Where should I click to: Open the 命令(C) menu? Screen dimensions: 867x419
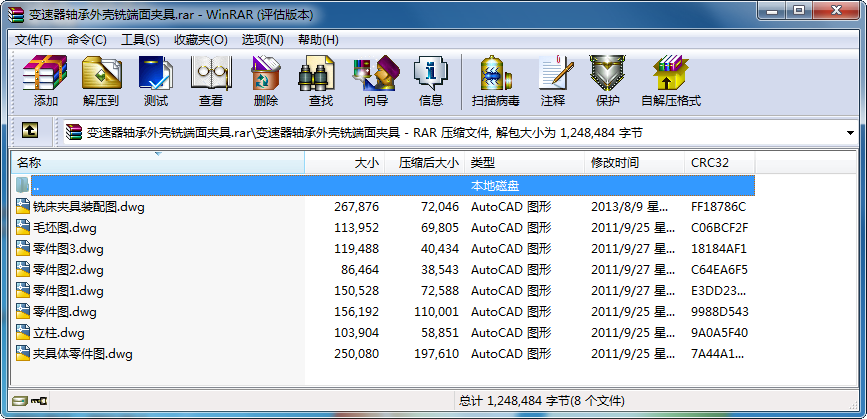(87, 40)
